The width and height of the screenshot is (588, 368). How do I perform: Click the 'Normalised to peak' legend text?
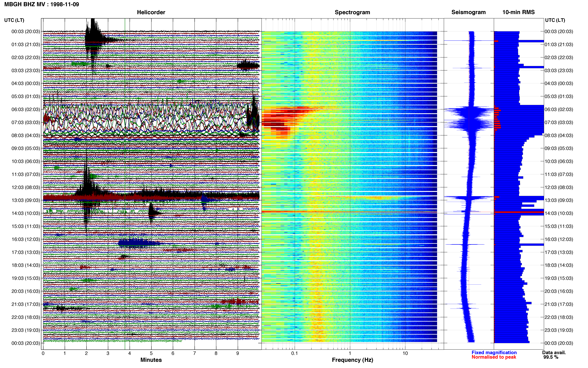coord(494,357)
